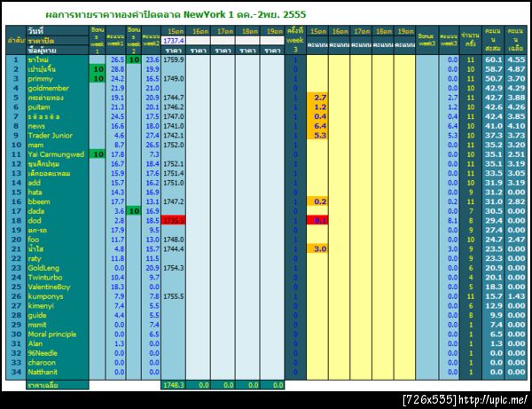The image size is (532, 409).
Task: Select the orange score cell 1.2
Action: coord(317,107)
